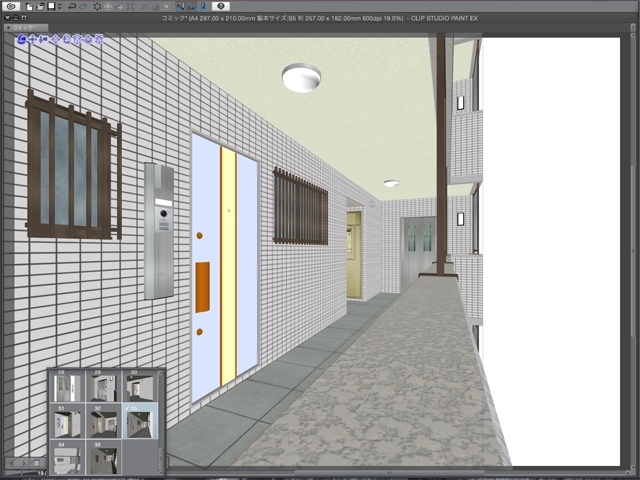Select the fifth 3D manipulator icon
This screenshot has height=480, width=640.
tap(67, 39)
